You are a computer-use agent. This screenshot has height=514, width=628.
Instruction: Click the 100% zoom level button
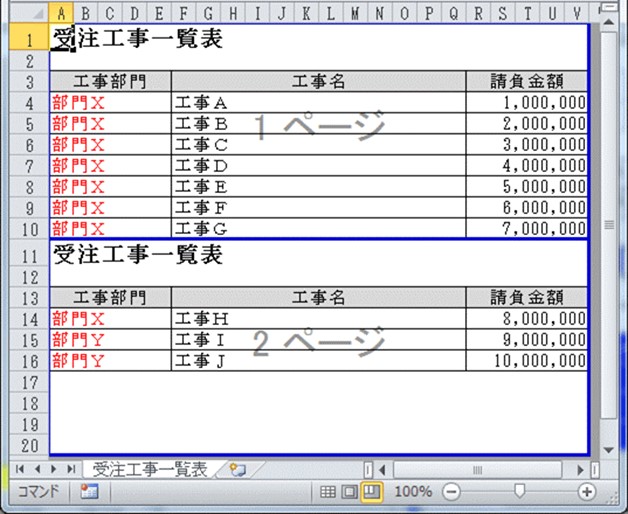pos(412,492)
